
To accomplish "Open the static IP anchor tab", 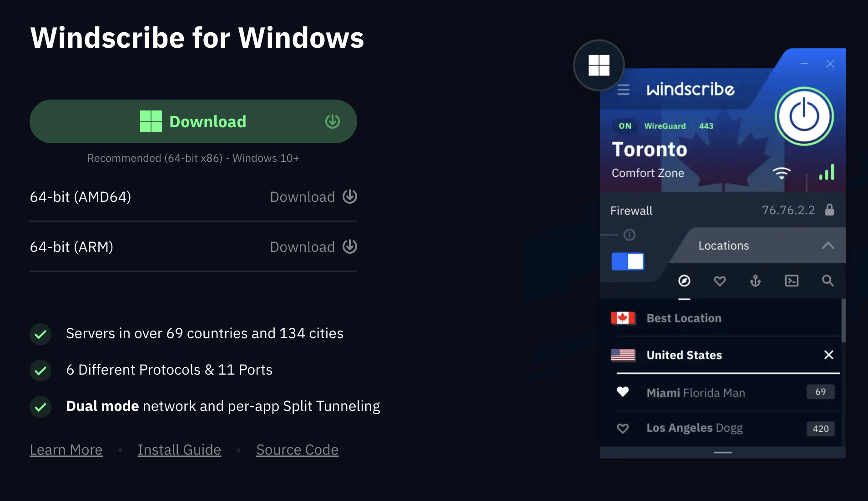I will [x=755, y=281].
